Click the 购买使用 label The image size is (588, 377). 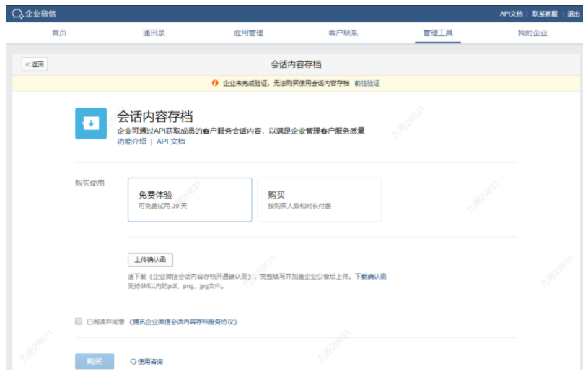pos(89,183)
